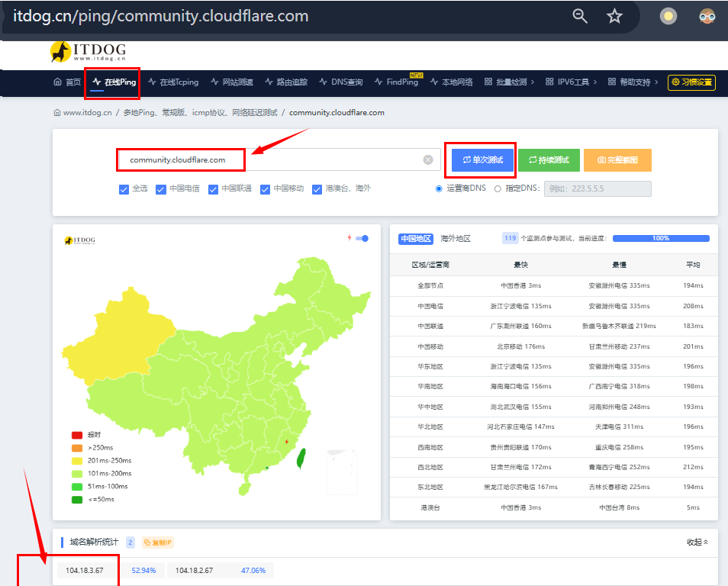
Task: Click the 51ms-100ms legend swatch
Action: click(77, 487)
